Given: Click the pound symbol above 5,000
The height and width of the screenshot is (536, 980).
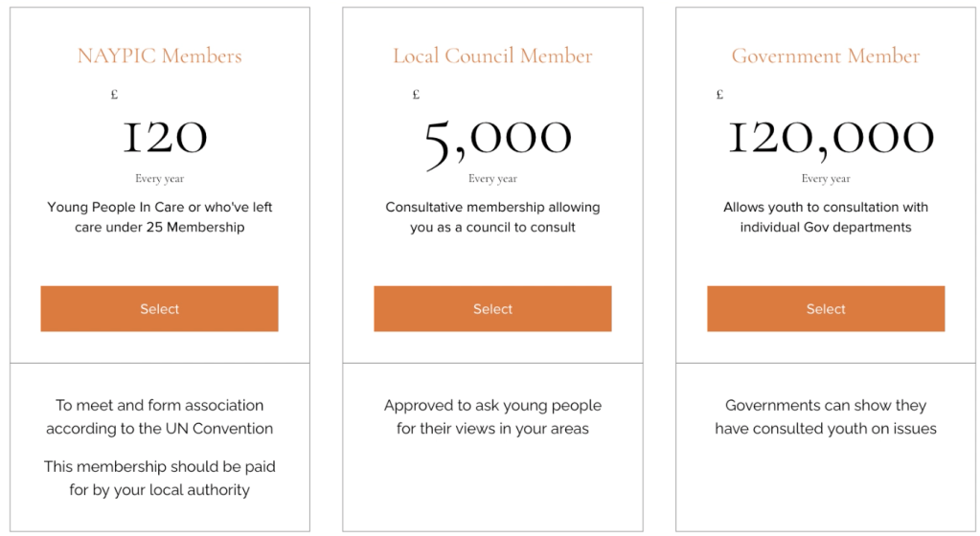Looking at the screenshot, I should pos(417,95).
